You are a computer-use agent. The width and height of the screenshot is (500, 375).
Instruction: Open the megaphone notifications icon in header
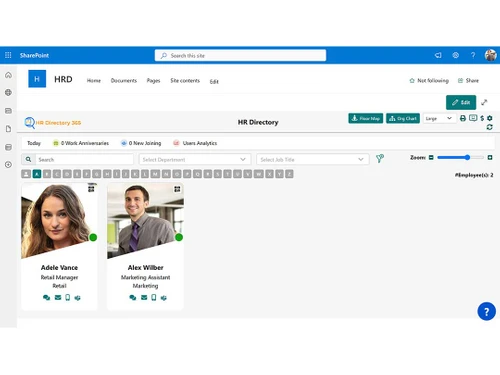pos(438,55)
